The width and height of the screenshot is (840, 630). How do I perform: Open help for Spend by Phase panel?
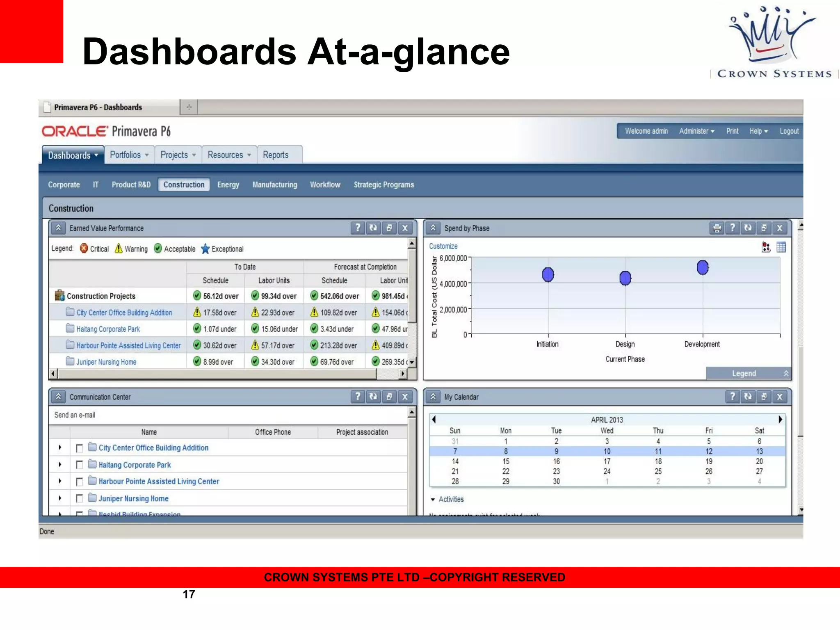[732, 228]
